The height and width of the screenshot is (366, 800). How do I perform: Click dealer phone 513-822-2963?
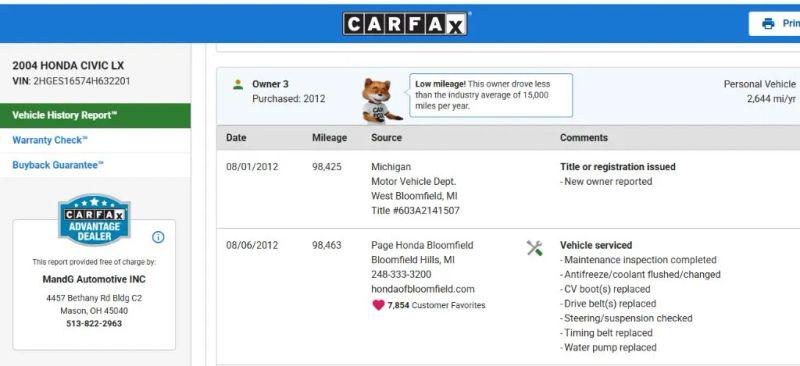click(94, 324)
